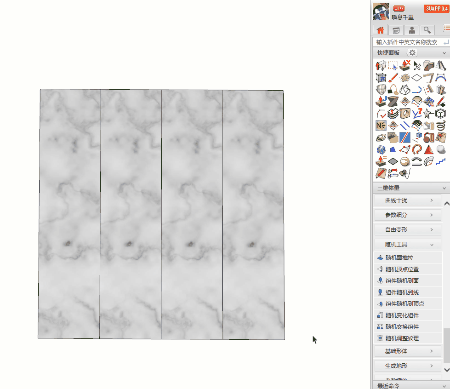
Task: Select the red pencil line tool icon
Action: pyautogui.click(x=393, y=78)
